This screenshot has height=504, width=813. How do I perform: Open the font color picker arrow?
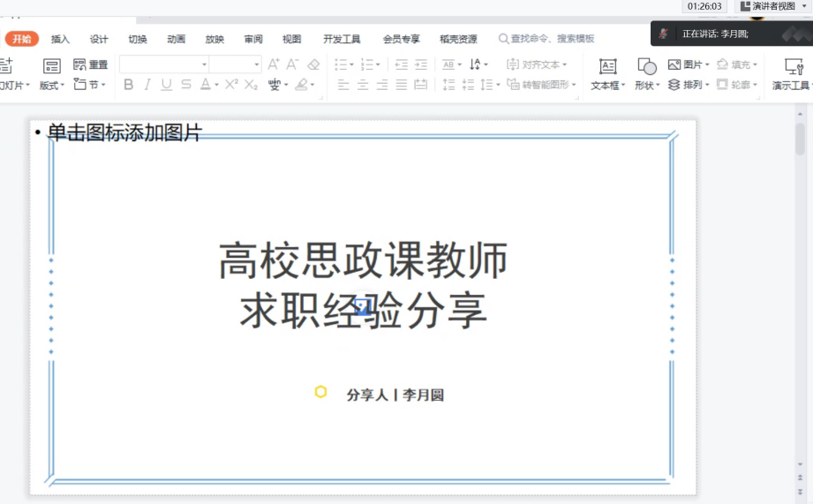pos(216,85)
